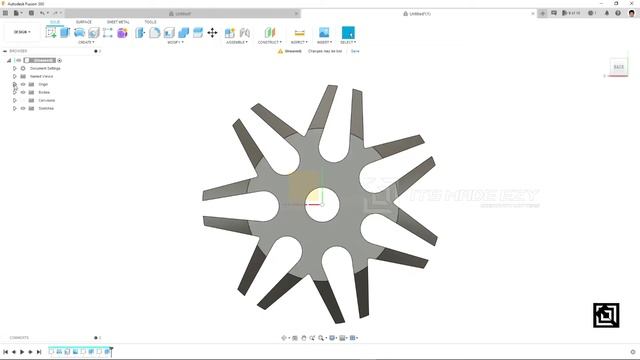Expand Document Settings node
640x360 pixels.
[x=15, y=68]
